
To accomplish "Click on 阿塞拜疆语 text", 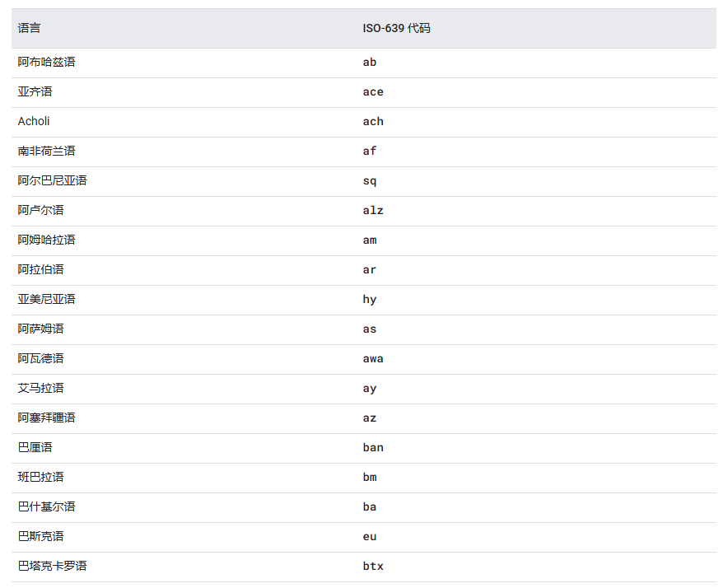I will tap(46, 418).
